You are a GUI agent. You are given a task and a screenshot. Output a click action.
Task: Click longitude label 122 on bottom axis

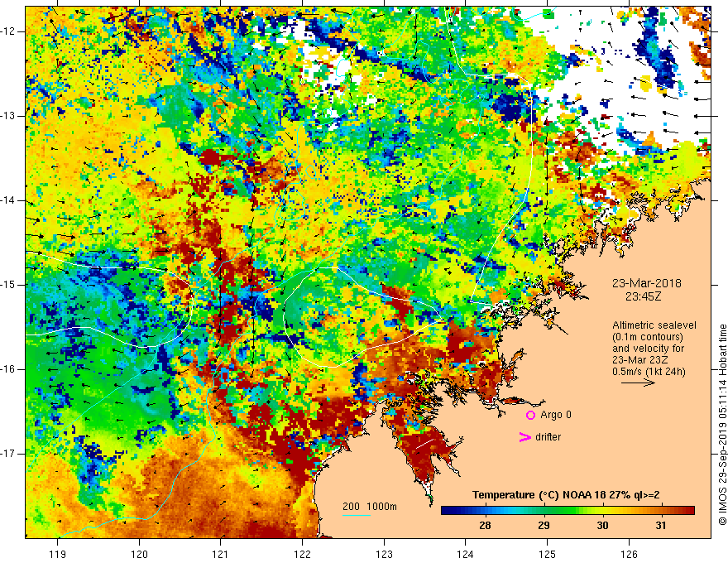tap(302, 554)
